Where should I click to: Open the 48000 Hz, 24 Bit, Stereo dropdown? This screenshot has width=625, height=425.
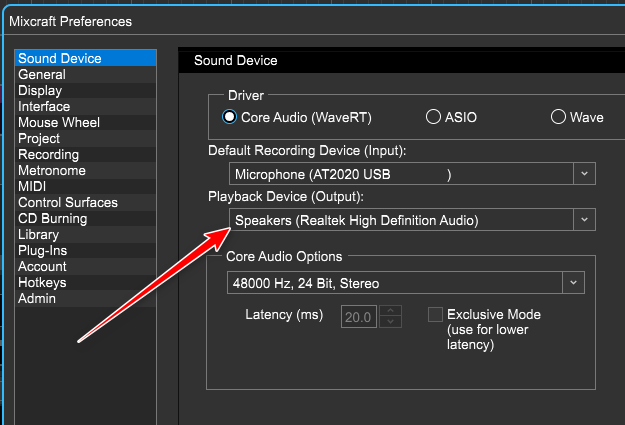click(573, 283)
